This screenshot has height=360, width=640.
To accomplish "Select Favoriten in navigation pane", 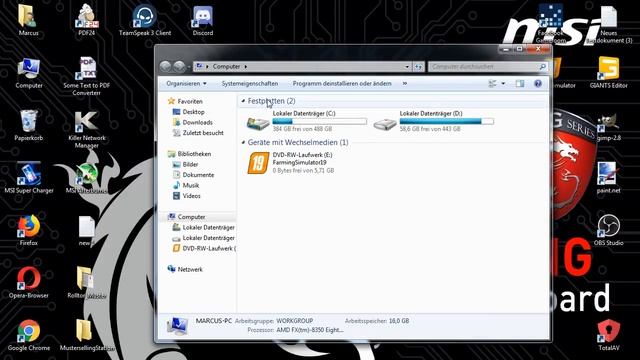I will click(190, 101).
